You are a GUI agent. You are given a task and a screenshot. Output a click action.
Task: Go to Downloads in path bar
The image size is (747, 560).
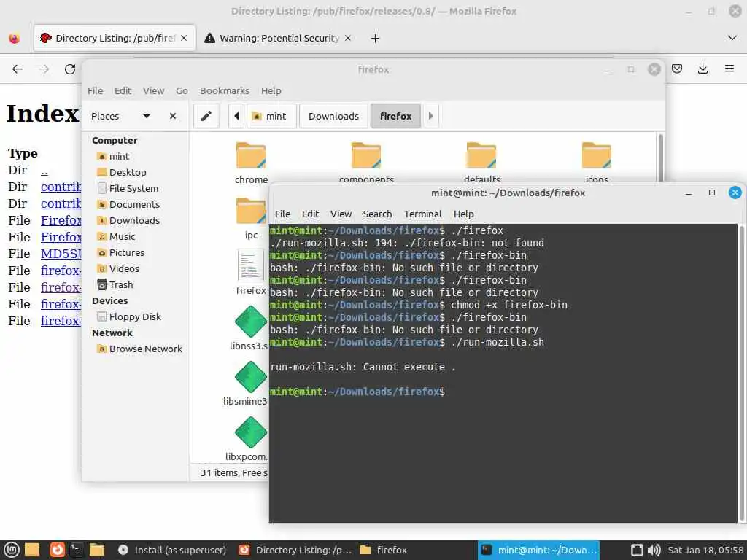pyautogui.click(x=333, y=116)
